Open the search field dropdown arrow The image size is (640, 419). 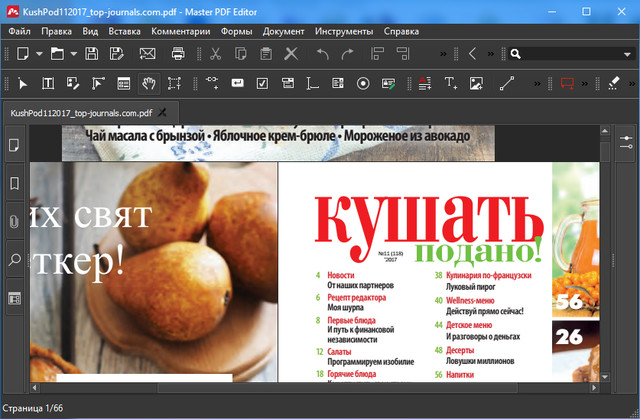[626, 53]
